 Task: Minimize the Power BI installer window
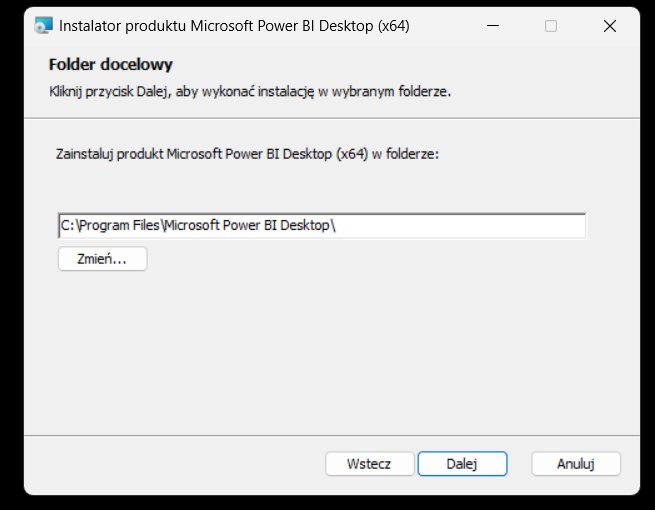coord(492,26)
